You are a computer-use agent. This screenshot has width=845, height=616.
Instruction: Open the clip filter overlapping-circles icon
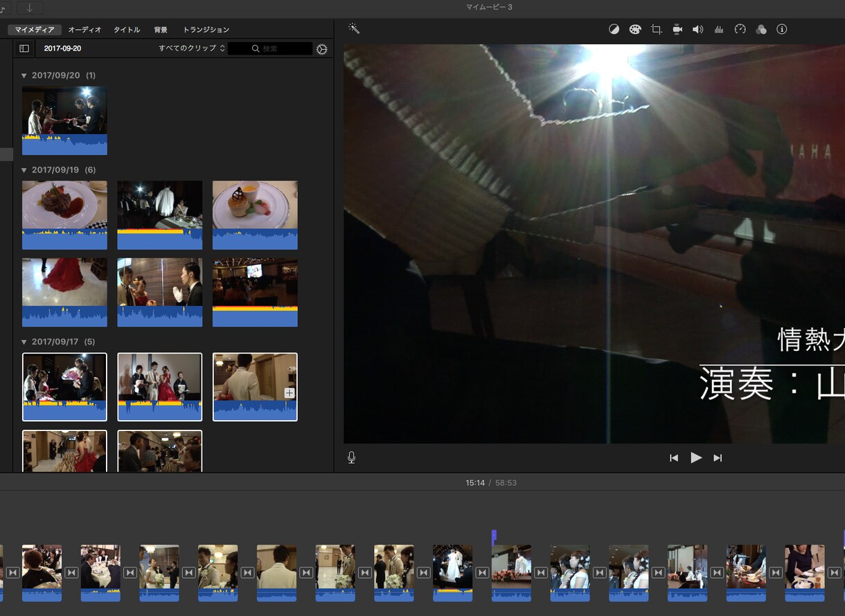tap(761, 29)
